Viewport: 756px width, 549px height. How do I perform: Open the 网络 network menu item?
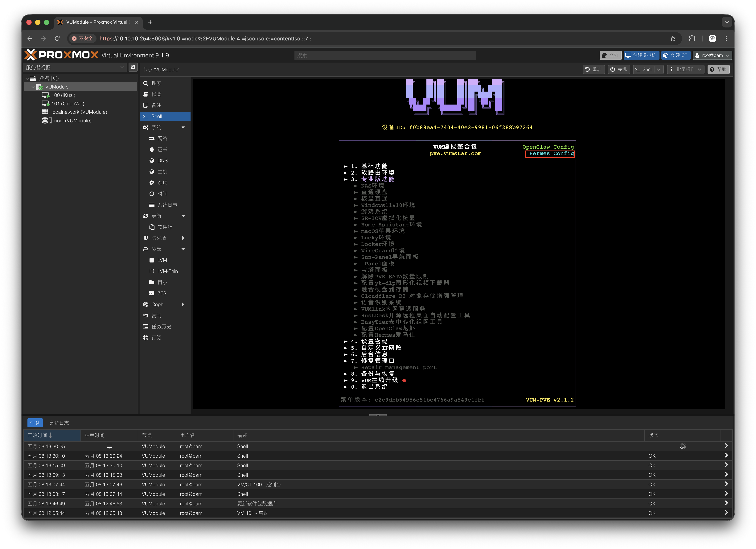(165, 138)
